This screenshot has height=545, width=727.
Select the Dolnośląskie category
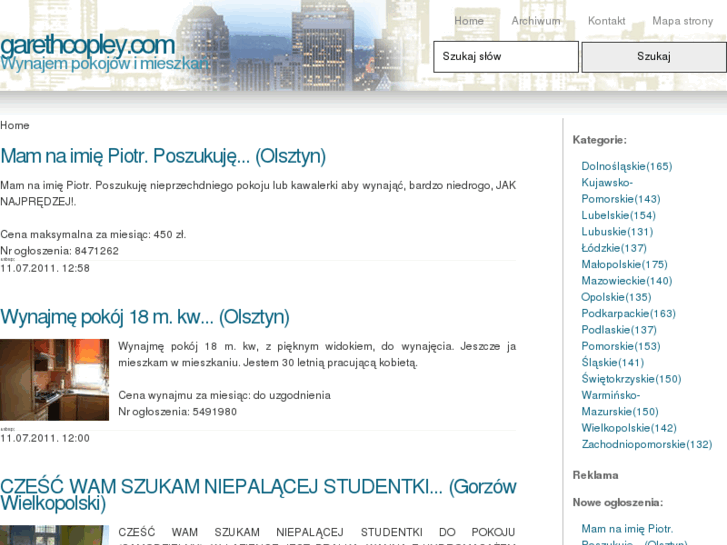(x=626, y=166)
